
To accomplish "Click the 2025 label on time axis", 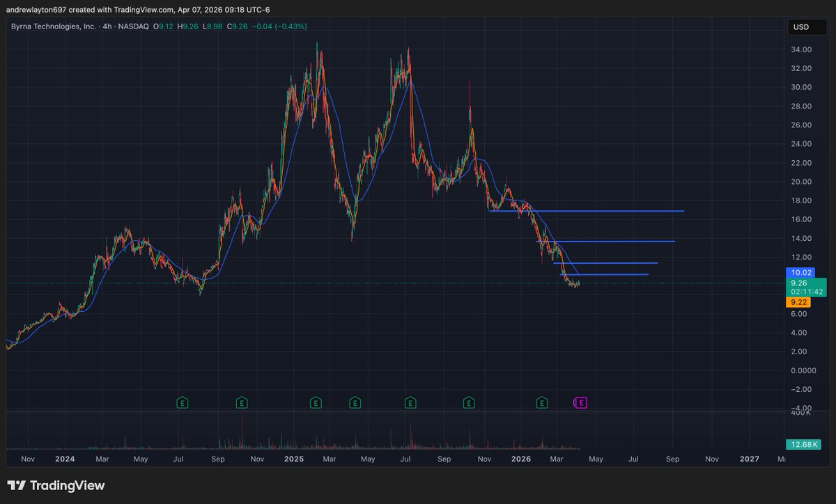I will (294, 459).
